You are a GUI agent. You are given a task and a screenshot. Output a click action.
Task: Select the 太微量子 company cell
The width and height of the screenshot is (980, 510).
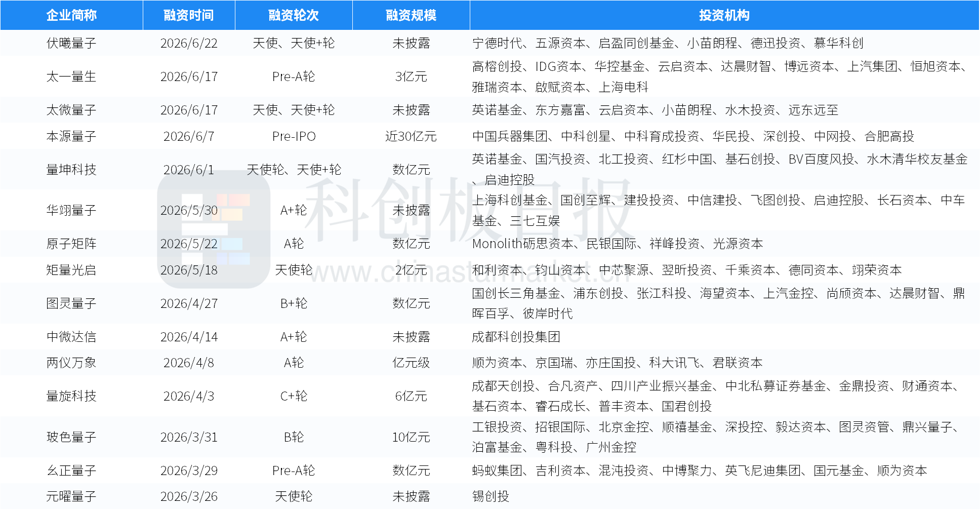pyautogui.click(x=71, y=110)
